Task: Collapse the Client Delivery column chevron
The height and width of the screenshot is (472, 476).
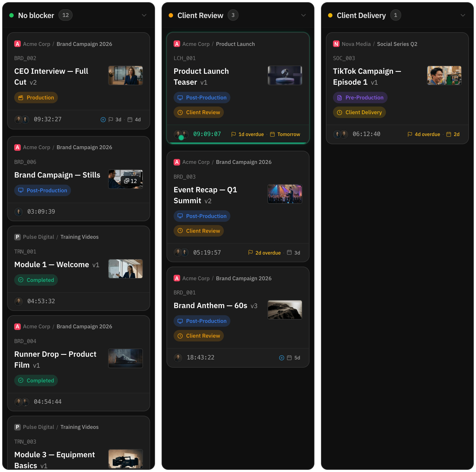Action: click(463, 15)
